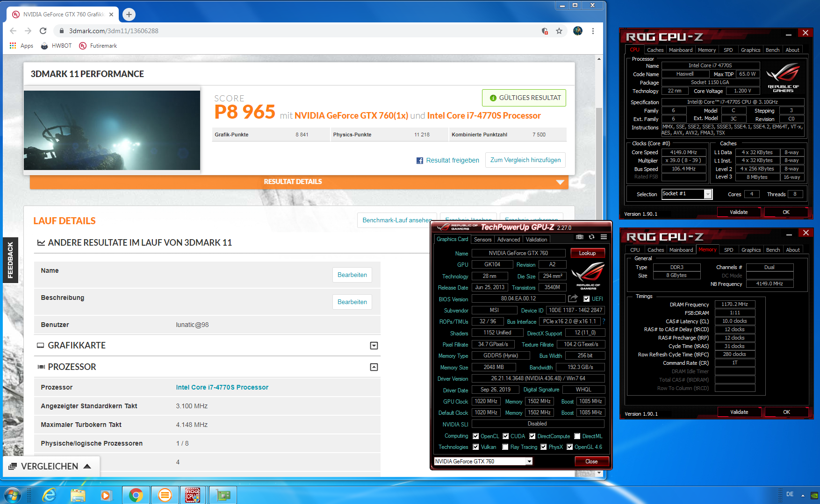Open Internet Explorer from the taskbar
The image size is (820, 504).
point(49,495)
